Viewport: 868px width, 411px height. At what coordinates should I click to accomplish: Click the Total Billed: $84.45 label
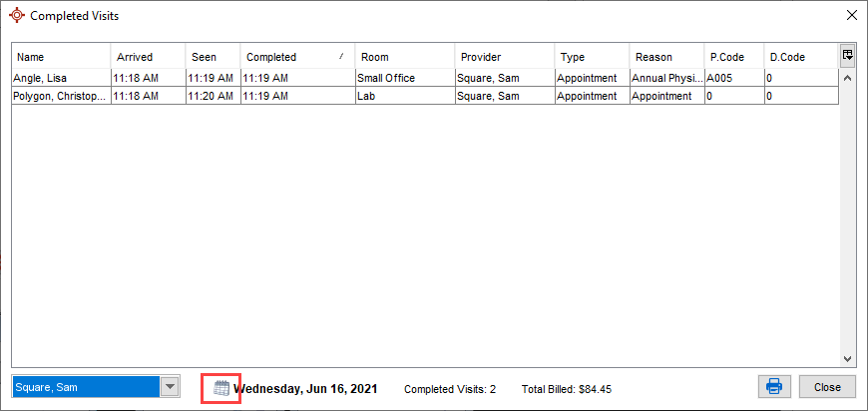[567, 389]
